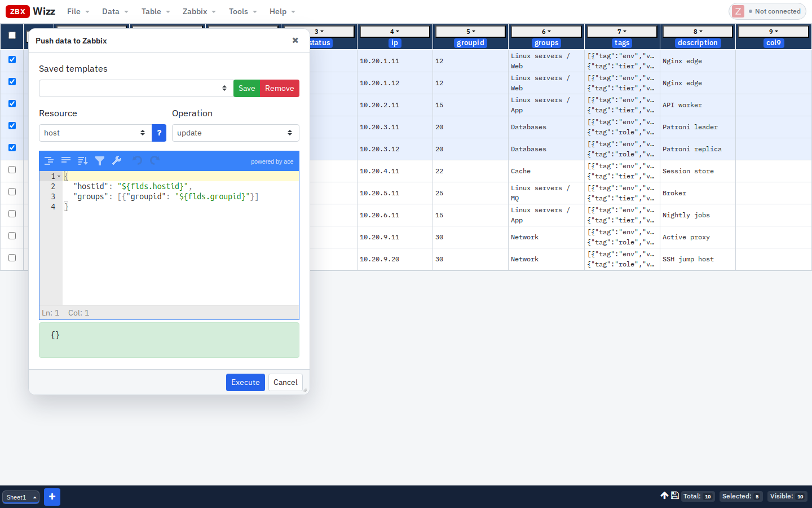Click the Selected: 5 status badge

pos(741,496)
